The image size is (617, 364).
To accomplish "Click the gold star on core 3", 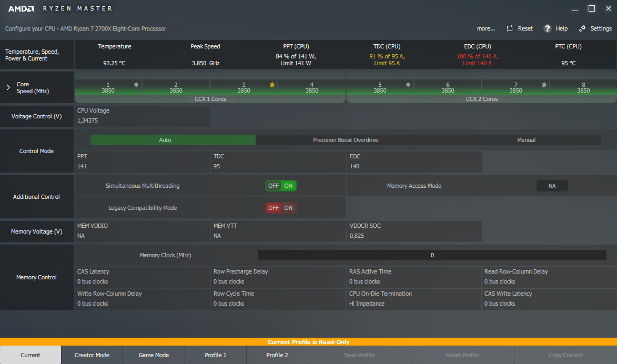I will click(272, 85).
